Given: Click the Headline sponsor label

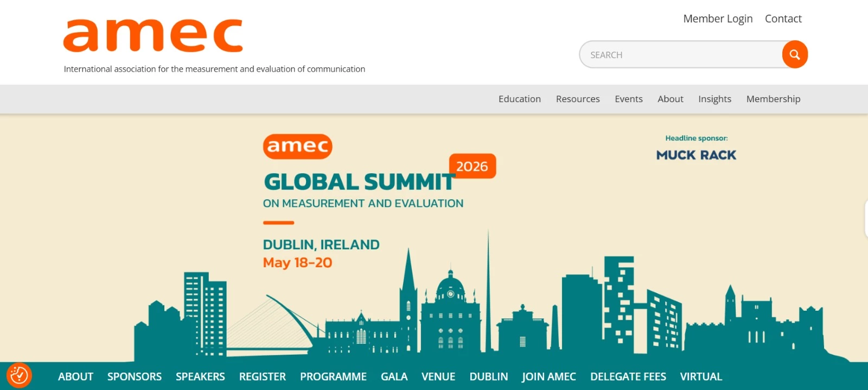Looking at the screenshot, I should point(697,138).
